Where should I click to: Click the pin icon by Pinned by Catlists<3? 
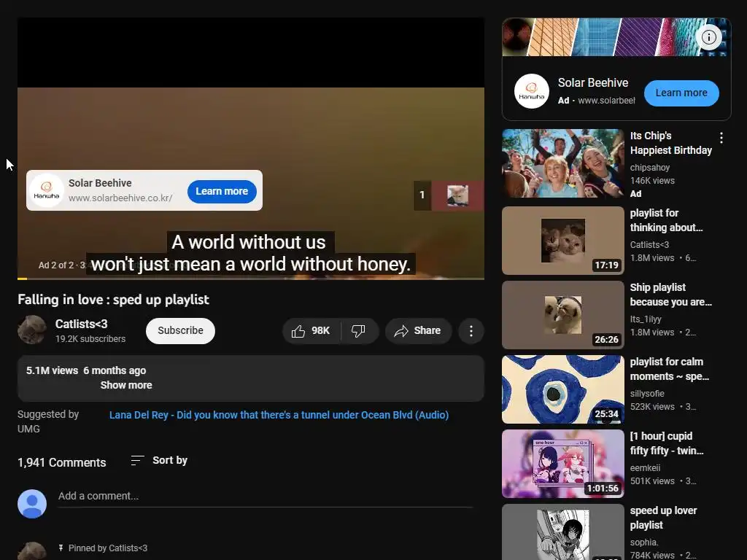coord(61,548)
